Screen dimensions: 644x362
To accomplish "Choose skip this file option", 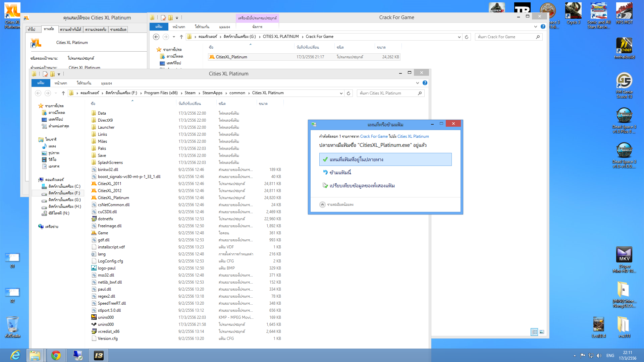I will 340,172.
